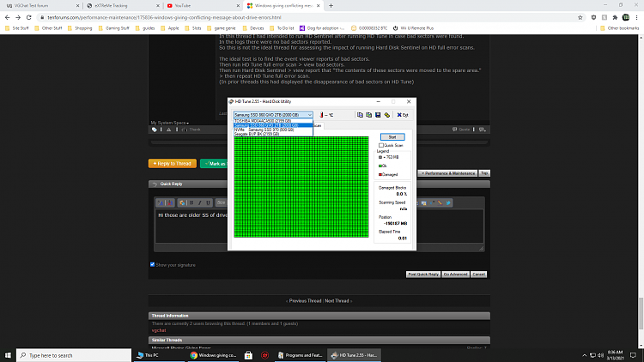Open Gaming Stuff bookmarks folder
The image size is (644, 362).
[113, 28]
